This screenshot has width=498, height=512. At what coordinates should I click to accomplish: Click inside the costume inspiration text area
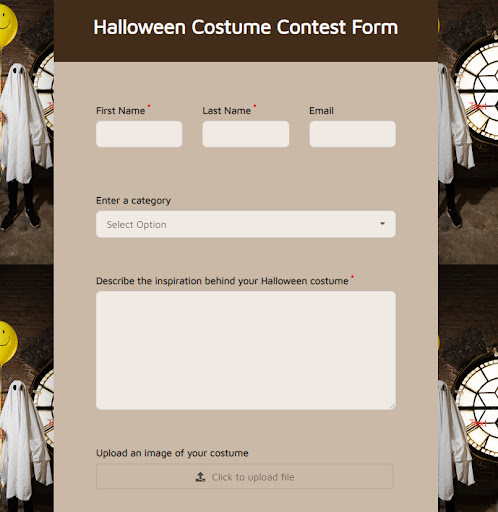tap(246, 350)
